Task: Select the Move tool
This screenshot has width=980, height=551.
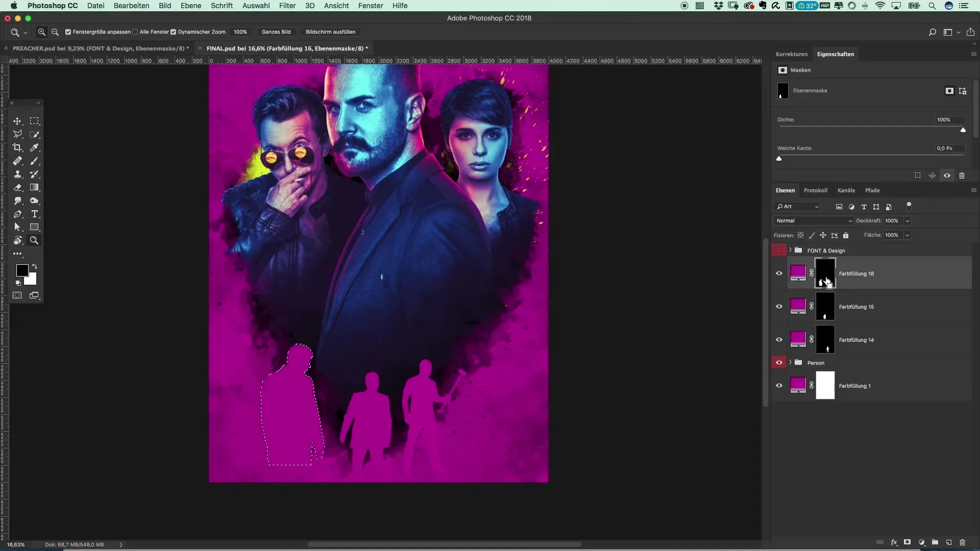Action: [x=17, y=121]
